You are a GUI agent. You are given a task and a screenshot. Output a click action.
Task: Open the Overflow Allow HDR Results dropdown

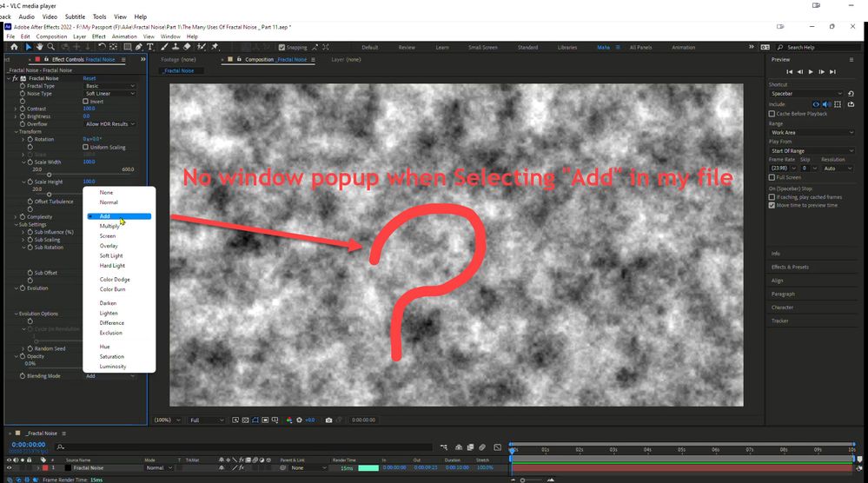[x=109, y=124]
